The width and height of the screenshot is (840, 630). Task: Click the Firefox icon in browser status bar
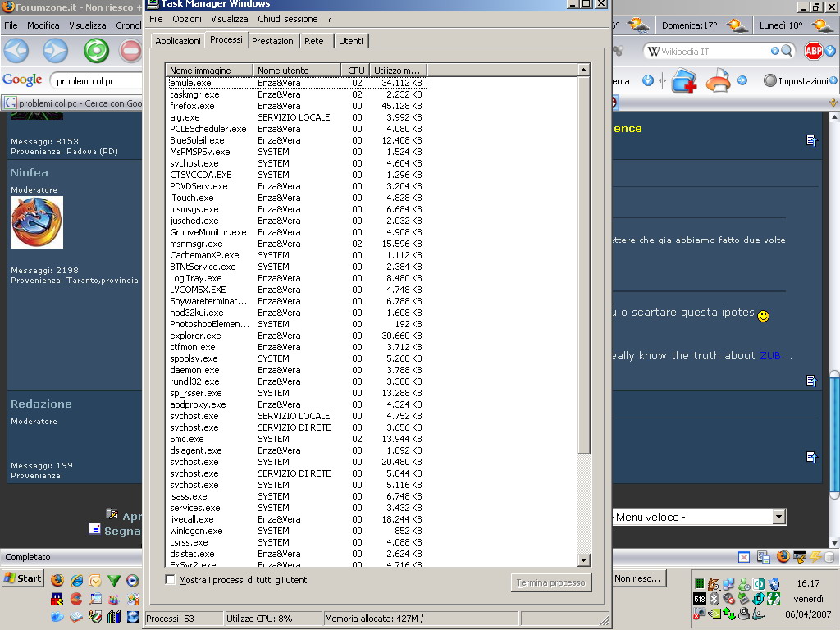[x=783, y=557]
